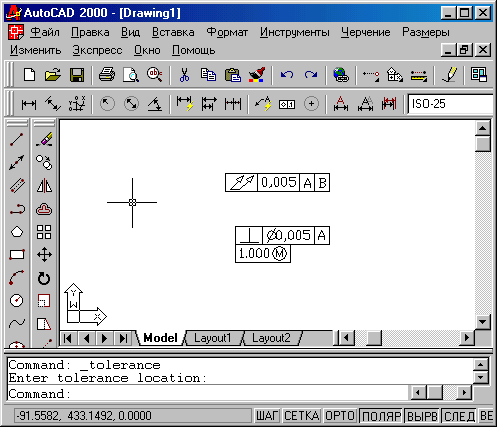
Task: Click the Undo arrow
Action: point(287,75)
